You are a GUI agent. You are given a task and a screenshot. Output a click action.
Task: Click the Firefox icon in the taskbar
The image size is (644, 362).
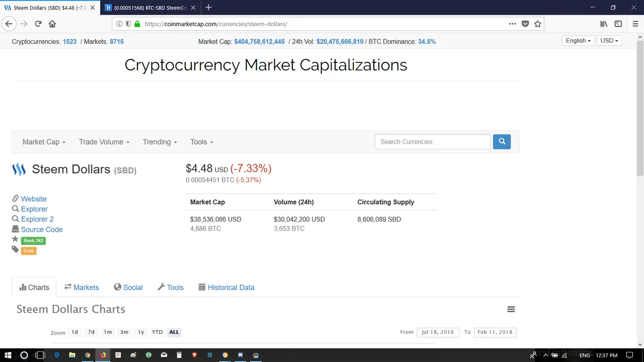pyautogui.click(x=103, y=355)
